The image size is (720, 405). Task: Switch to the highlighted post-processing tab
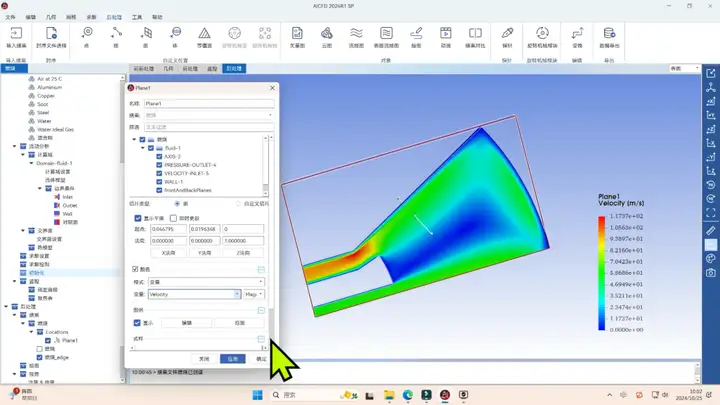234,68
